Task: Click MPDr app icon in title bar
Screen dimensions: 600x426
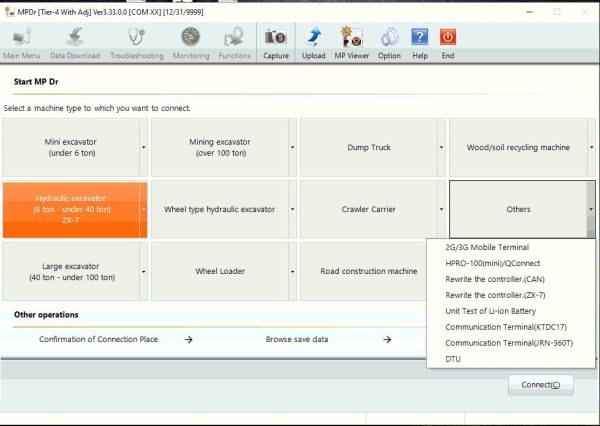Action: 10,12
